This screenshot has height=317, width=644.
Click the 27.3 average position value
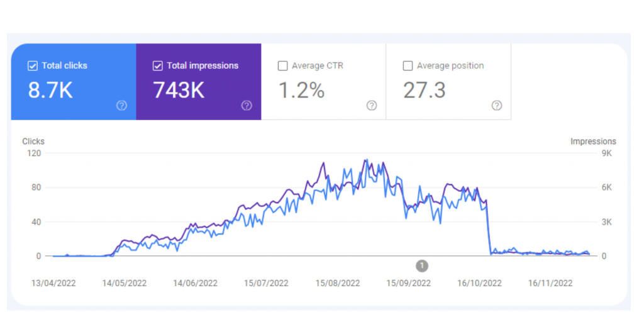(x=425, y=91)
